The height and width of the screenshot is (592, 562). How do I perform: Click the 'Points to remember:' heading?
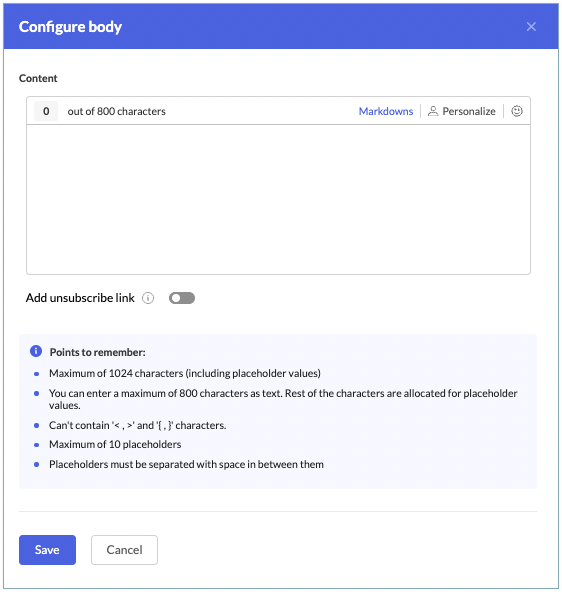point(97,352)
